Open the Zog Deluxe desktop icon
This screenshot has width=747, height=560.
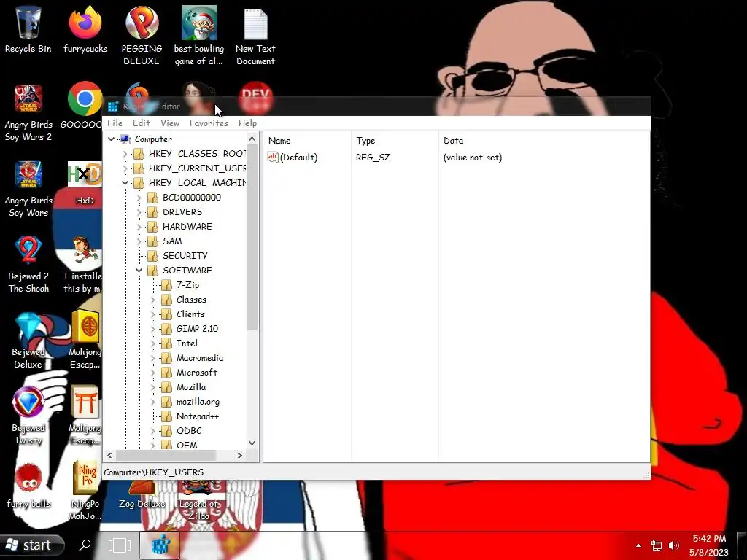coord(142,495)
